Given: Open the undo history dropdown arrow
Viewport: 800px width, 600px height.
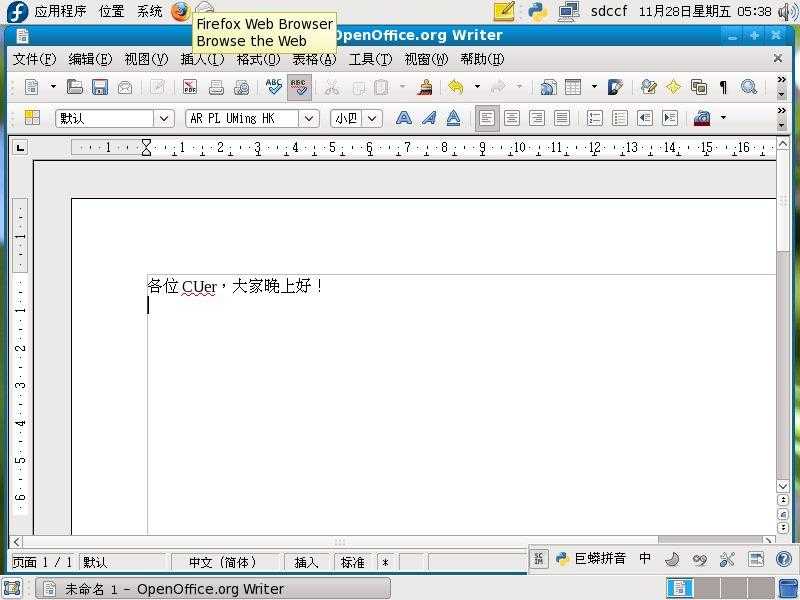Looking at the screenshot, I should (x=478, y=87).
